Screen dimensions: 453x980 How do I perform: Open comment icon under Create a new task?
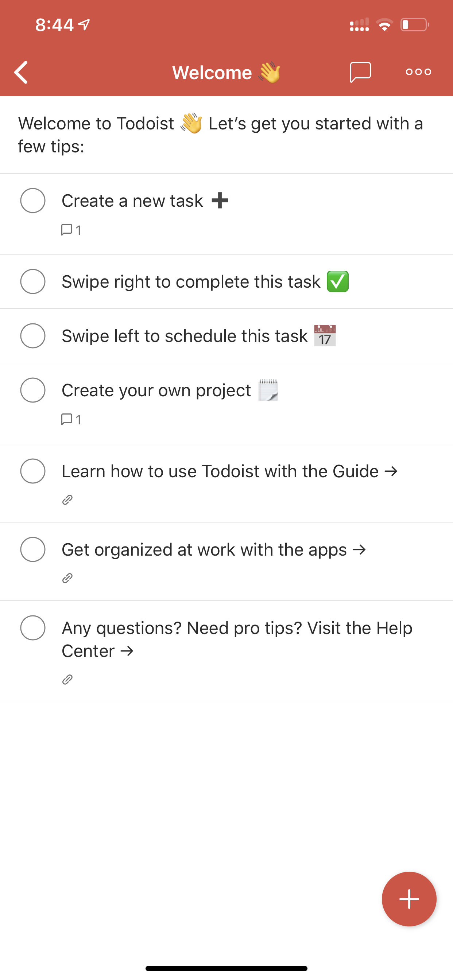tap(71, 230)
